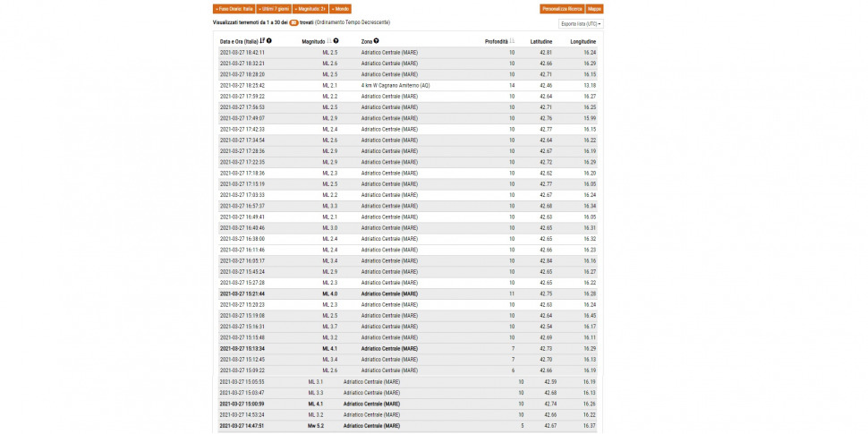868x434 pixels.
Task: Open the ML 4.0 event at 15:21:44
Action: (407, 294)
